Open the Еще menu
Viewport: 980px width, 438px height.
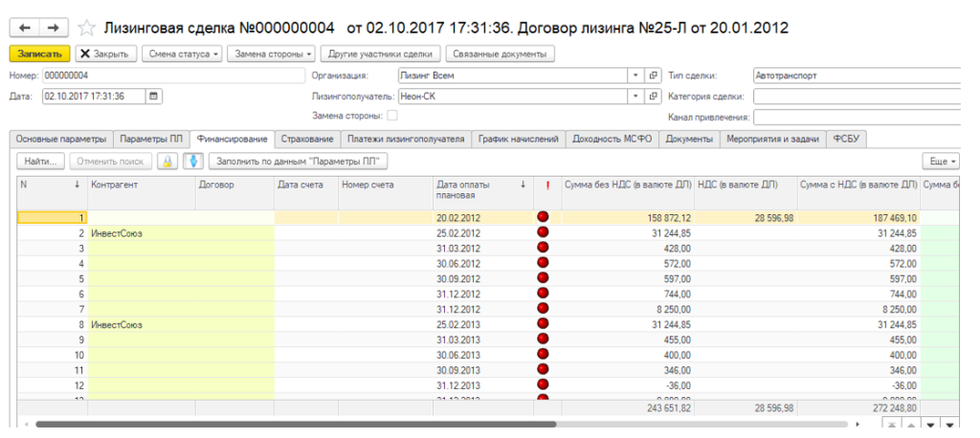coord(941,162)
